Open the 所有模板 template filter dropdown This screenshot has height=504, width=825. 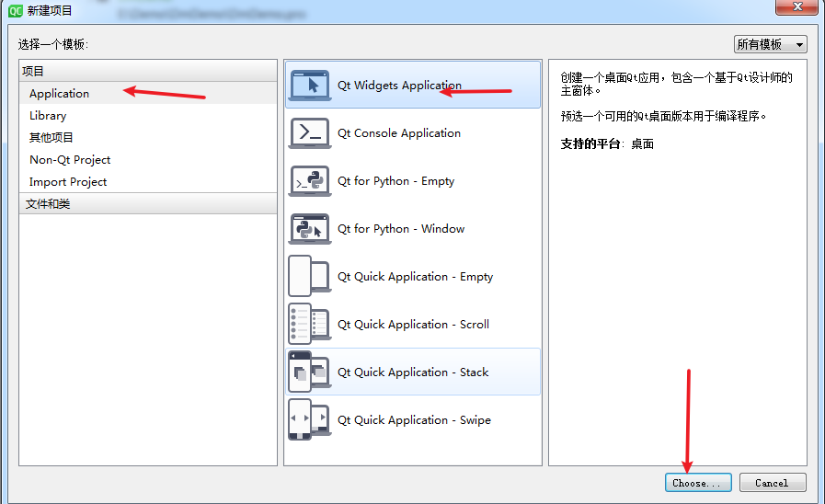pyautogui.click(x=771, y=44)
